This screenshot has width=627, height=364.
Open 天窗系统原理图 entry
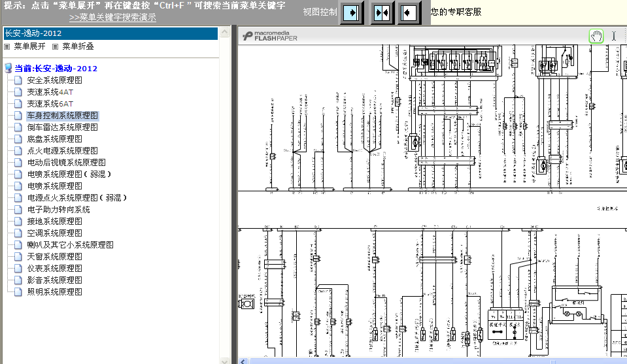pos(54,257)
